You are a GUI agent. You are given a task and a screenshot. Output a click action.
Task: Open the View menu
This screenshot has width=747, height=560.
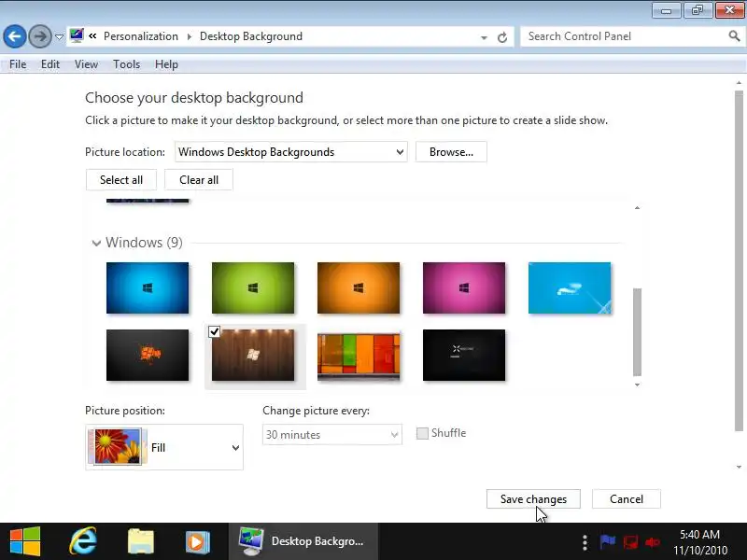coord(86,64)
